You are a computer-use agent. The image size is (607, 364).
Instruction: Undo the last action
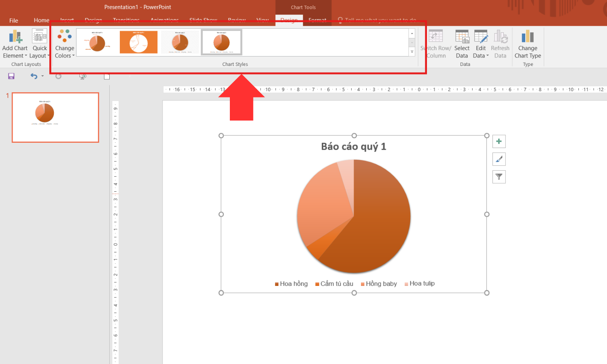click(x=34, y=76)
